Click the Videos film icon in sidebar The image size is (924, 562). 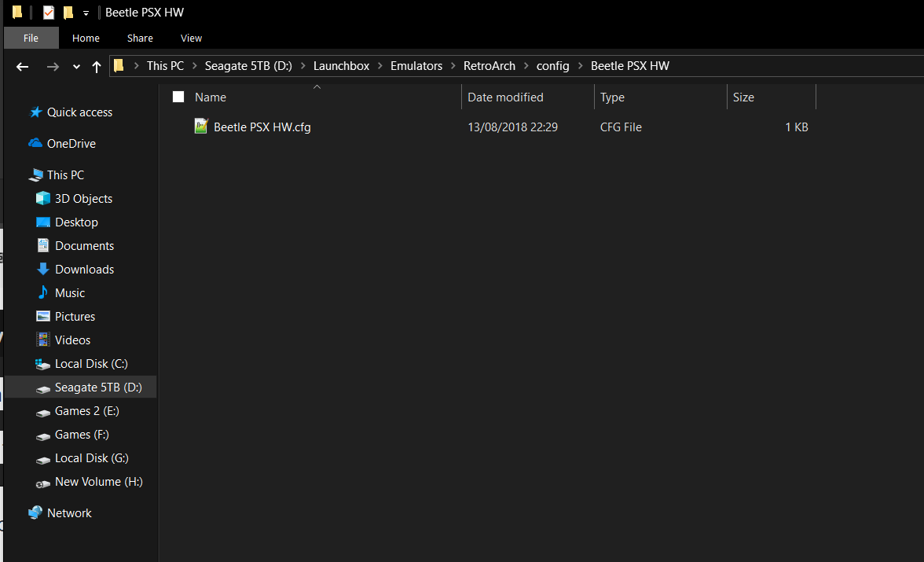point(43,340)
